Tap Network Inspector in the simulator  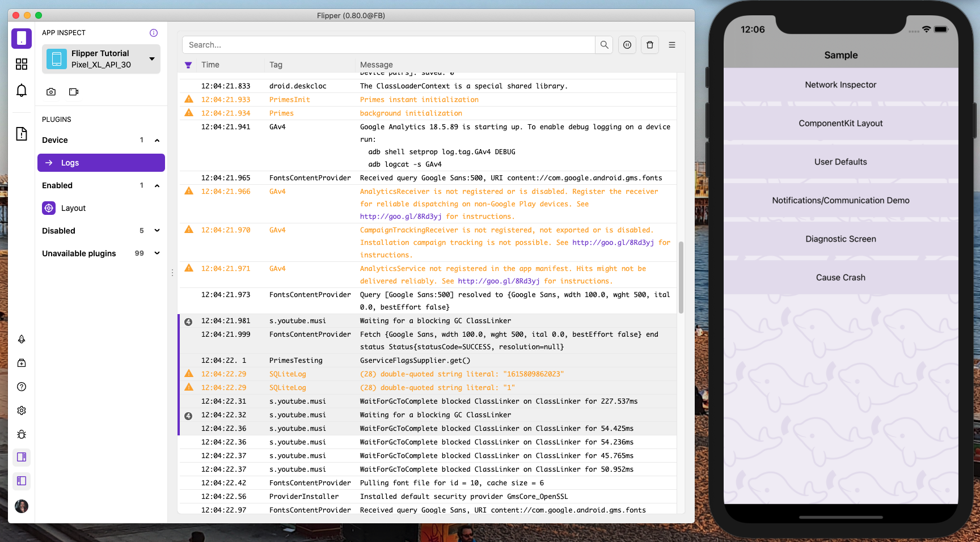coord(840,85)
